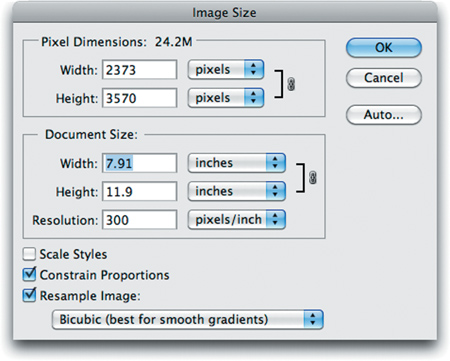Viewport: 450px width, 361px height.
Task: Click the Resolution field showing 300
Action: tap(139, 220)
